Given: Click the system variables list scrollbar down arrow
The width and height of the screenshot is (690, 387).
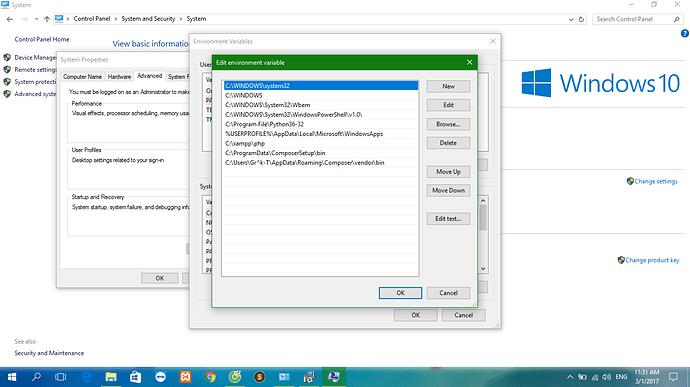Looking at the screenshot, I should pos(483,269).
